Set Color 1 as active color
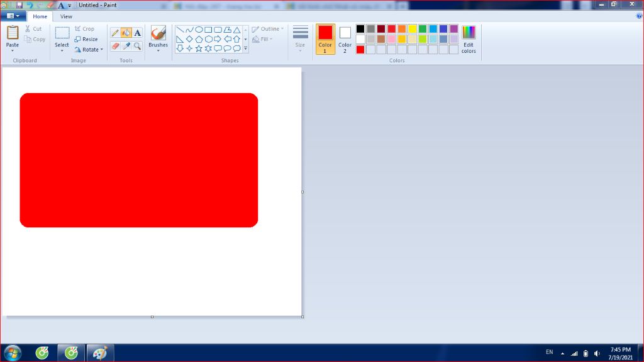 point(325,38)
